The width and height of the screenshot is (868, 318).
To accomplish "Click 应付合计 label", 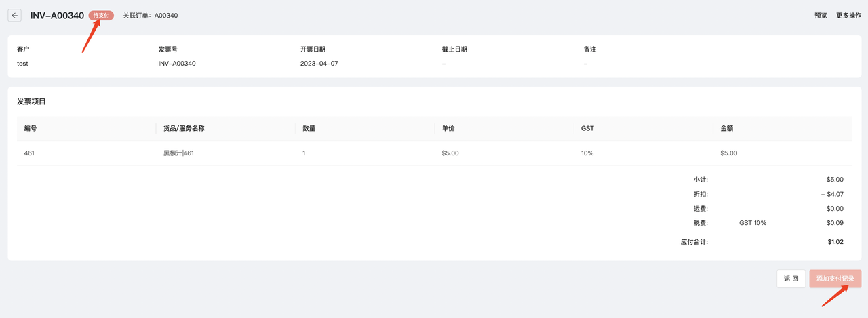I will [694, 241].
